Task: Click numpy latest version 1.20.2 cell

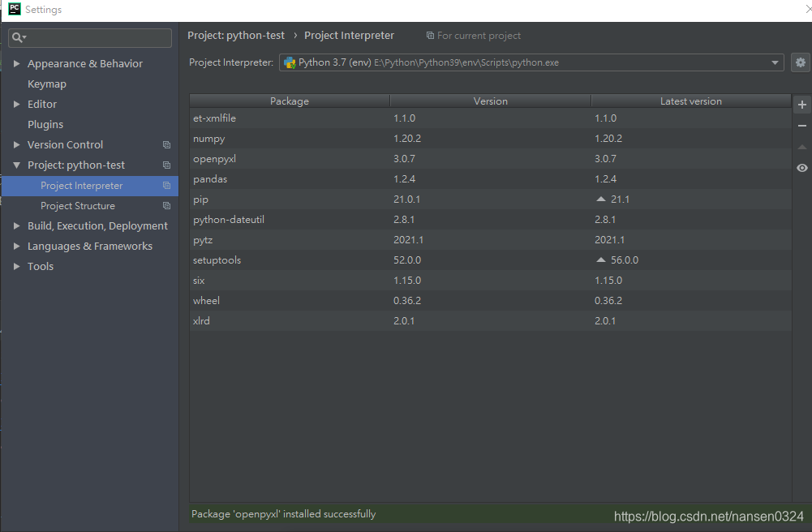Action: pyautogui.click(x=608, y=138)
